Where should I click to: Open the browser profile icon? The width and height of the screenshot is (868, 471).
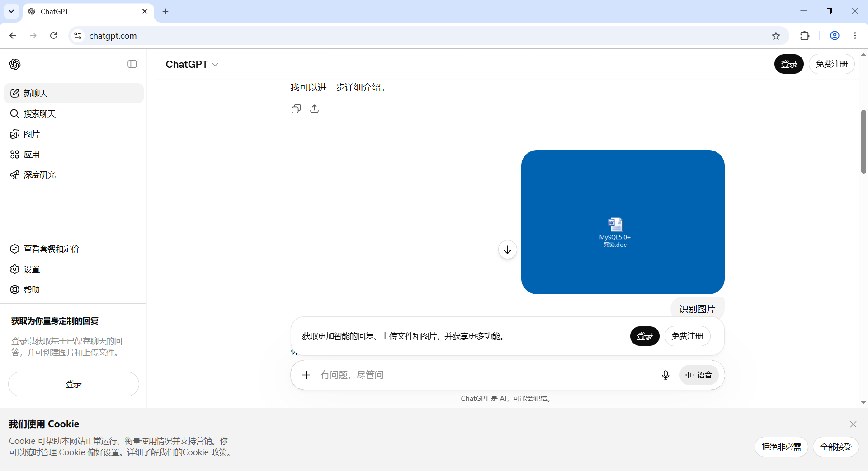pyautogui.click(x=835, y=36)
